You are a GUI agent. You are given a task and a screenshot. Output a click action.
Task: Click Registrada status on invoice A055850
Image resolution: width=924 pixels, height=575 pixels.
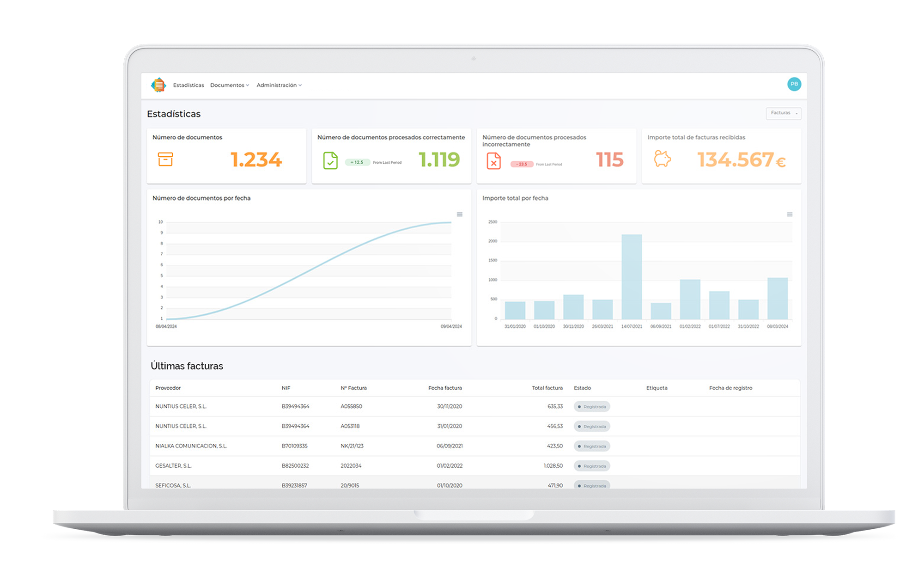click(592, 407)
